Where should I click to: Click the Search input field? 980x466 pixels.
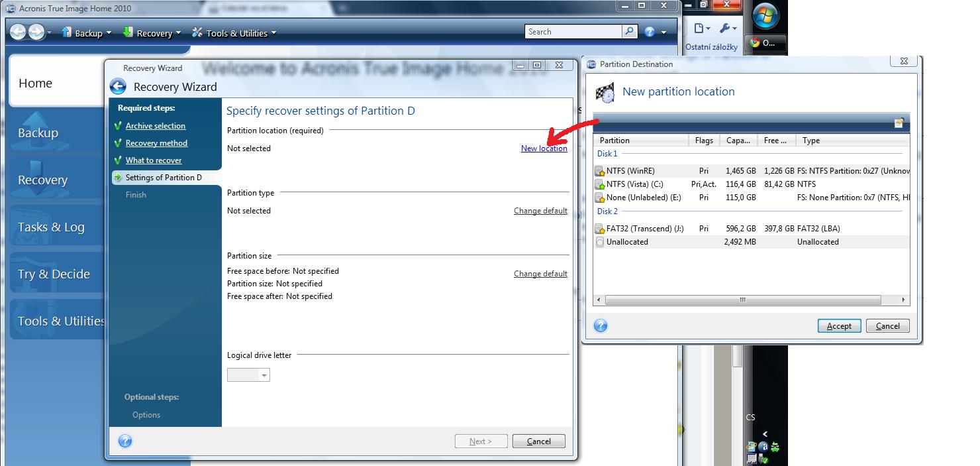click(x=573, y=32)
